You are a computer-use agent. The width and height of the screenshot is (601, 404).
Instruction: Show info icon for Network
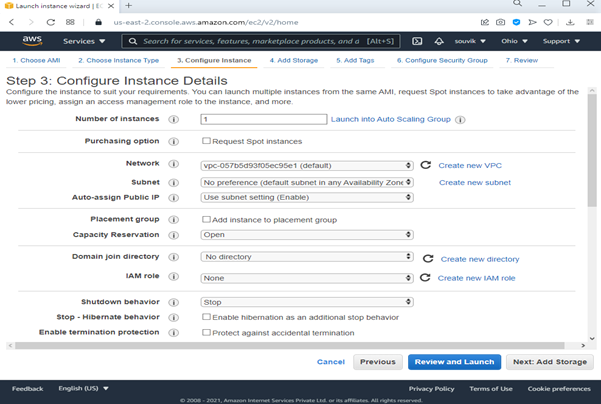coord(174,164)
